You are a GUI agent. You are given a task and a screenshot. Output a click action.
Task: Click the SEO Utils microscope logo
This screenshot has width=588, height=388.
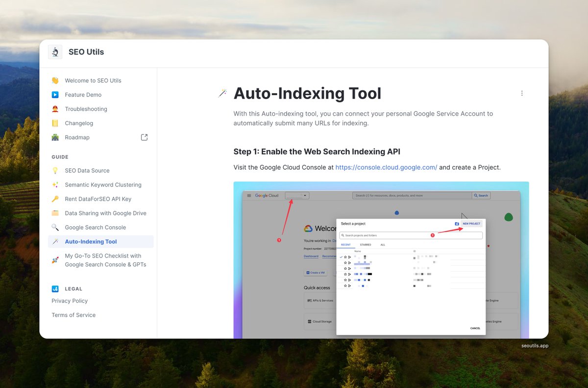[x=55, y=52]
